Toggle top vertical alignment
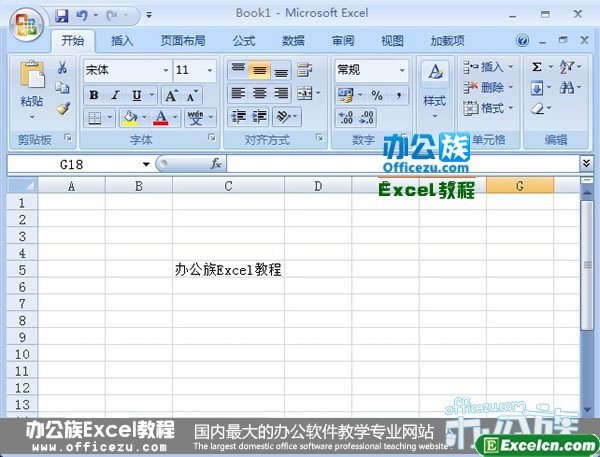Viewport: 600px width, 457px height. (238, 70)
